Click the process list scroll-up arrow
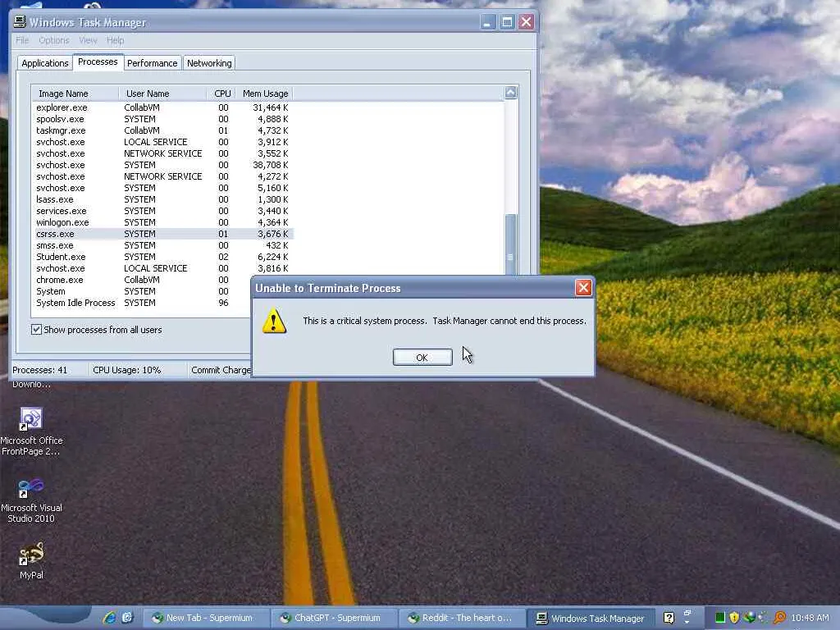This screenshot has height=630, width=840. point(510,93)
